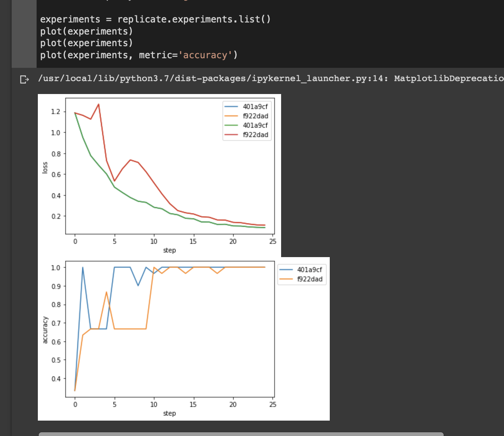Click the blue 401a9cf swatch in loss legend

[x=231, y=107]
